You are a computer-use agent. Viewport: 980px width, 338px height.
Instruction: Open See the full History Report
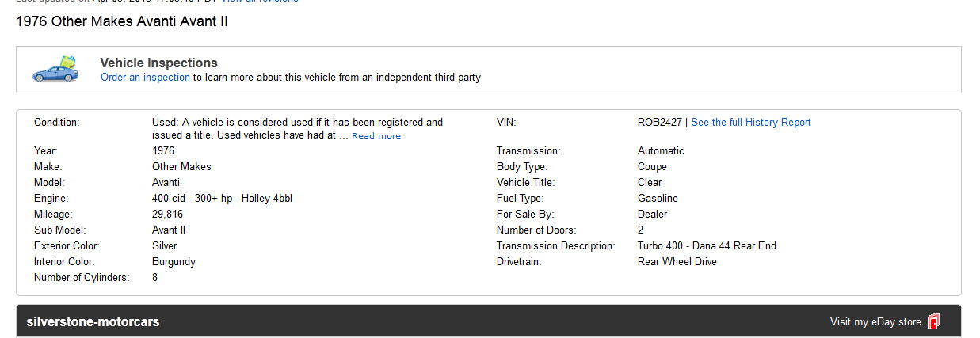[750, 123]
